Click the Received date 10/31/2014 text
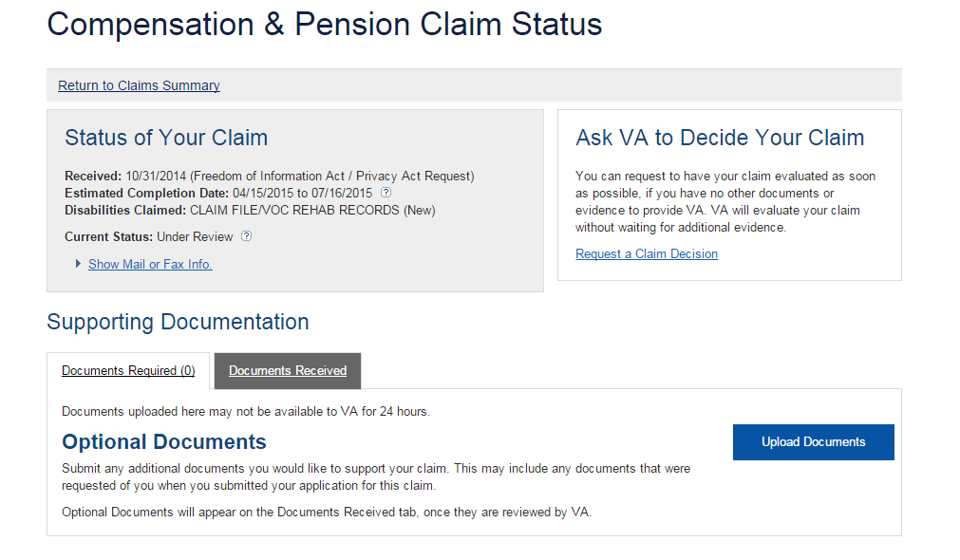The image size is (960, 560). click(157, 177)
